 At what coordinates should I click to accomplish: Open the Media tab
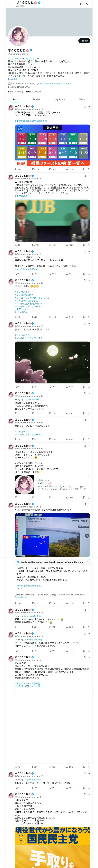coord(82,99)
